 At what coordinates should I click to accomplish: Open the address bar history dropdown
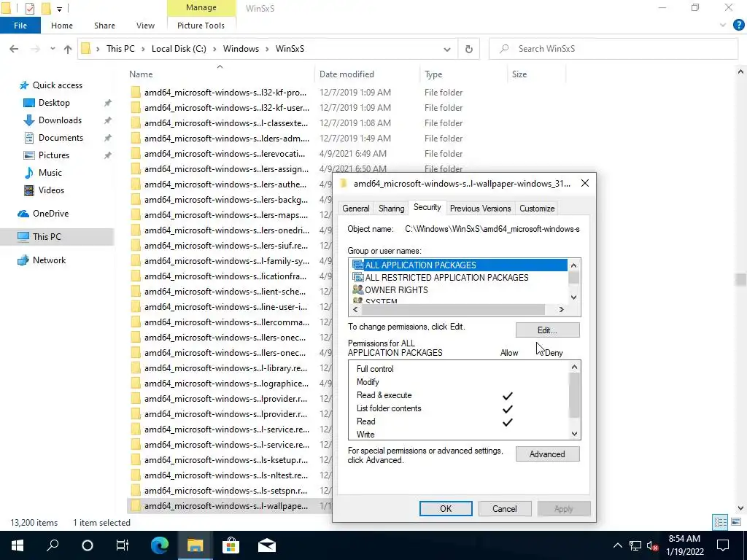[x=447, y=49]
